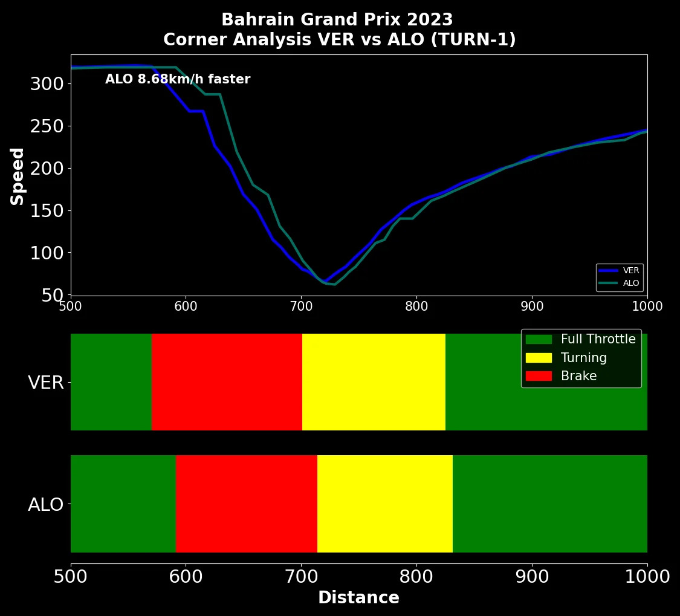Click the 250 speed axis tick label

(47, 126)
